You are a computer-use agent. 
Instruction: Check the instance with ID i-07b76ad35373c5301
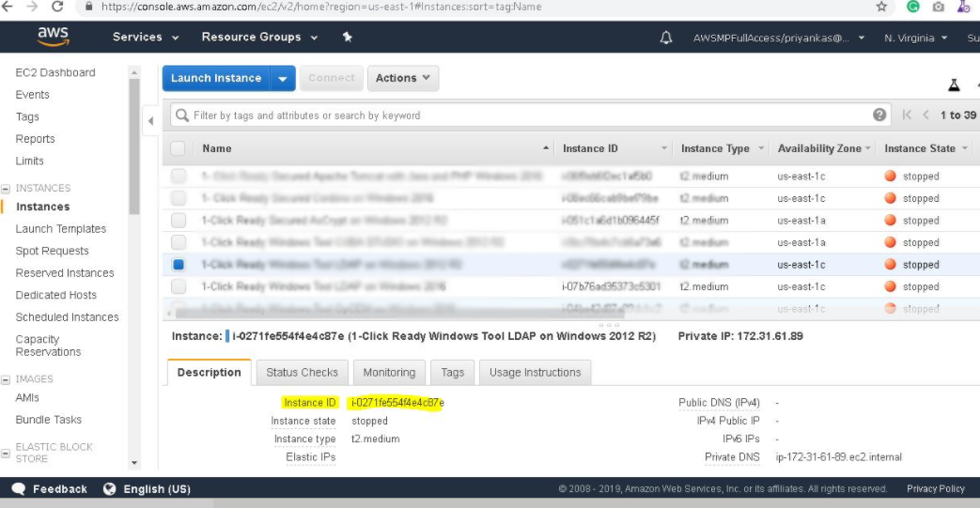[x=179, y=286]
